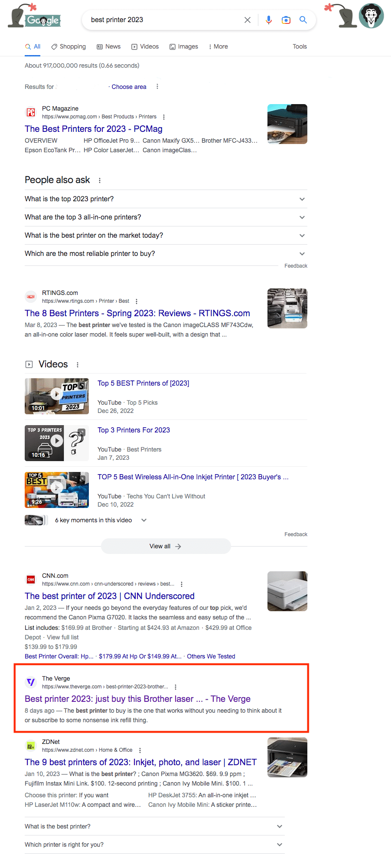
Task: Open options menu for The Verge result
Action: 176,687
